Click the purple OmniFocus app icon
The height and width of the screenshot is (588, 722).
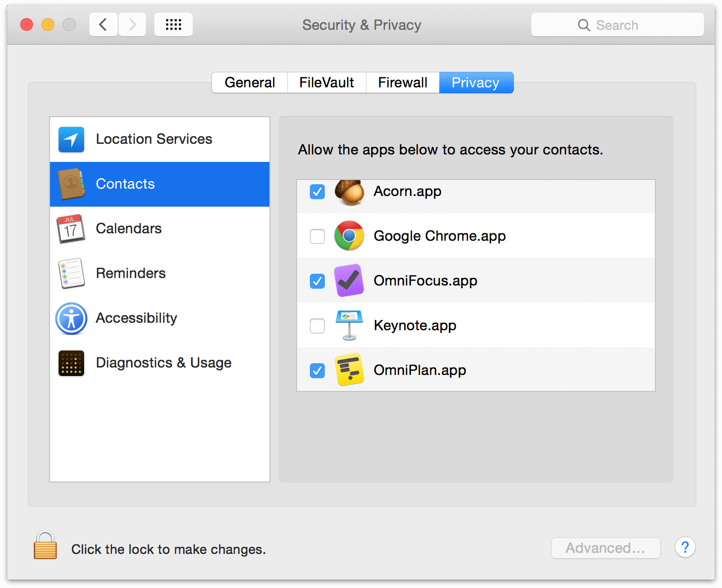(349, 281)
